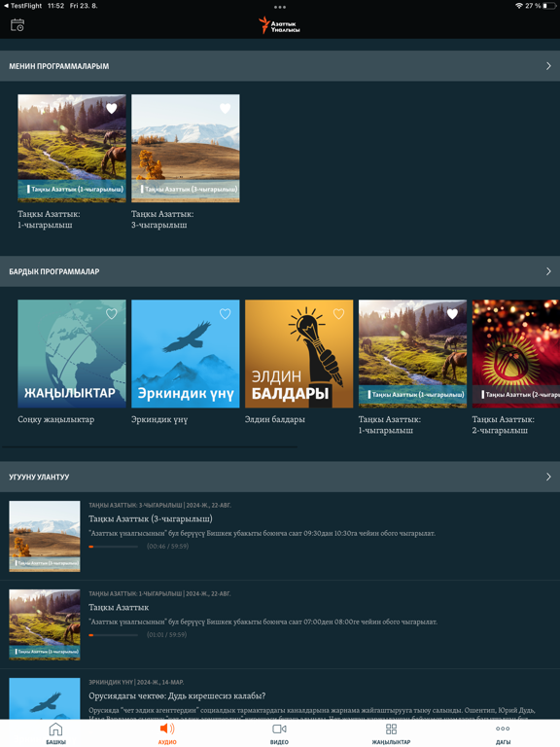Open the Элдин балдары lightbulb cover
560x747 pixels.
(299, 353)
